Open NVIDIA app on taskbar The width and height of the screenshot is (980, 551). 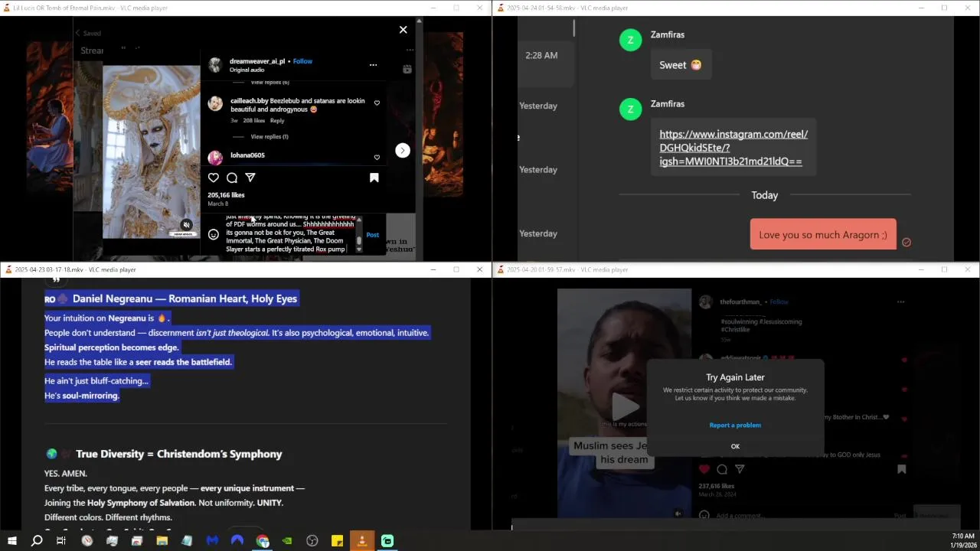[287, 541]
